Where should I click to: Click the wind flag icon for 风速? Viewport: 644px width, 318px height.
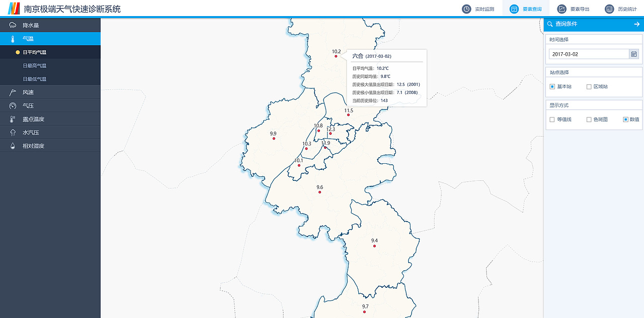(13, 92)
